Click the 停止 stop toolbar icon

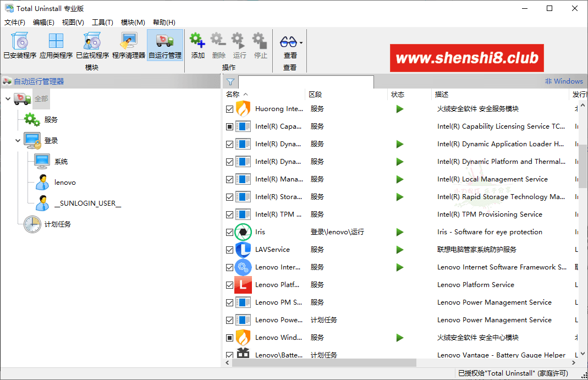[x=261, y=41]
